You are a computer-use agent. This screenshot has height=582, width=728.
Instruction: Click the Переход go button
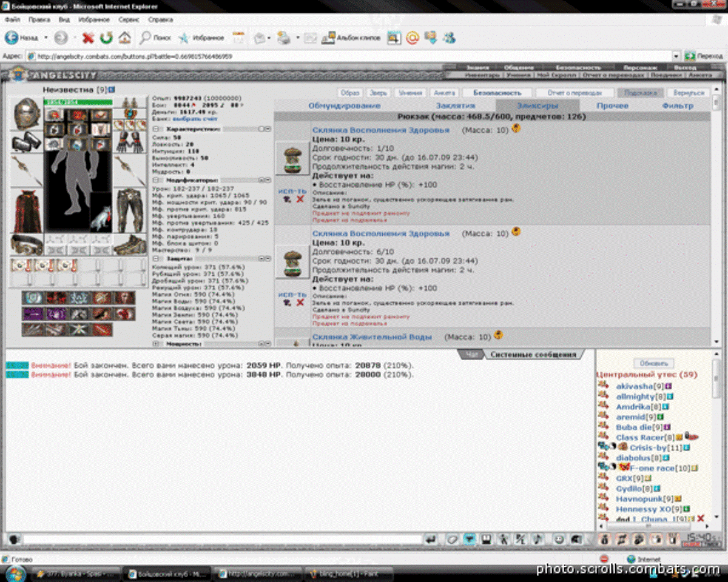(x=704, y=56)
